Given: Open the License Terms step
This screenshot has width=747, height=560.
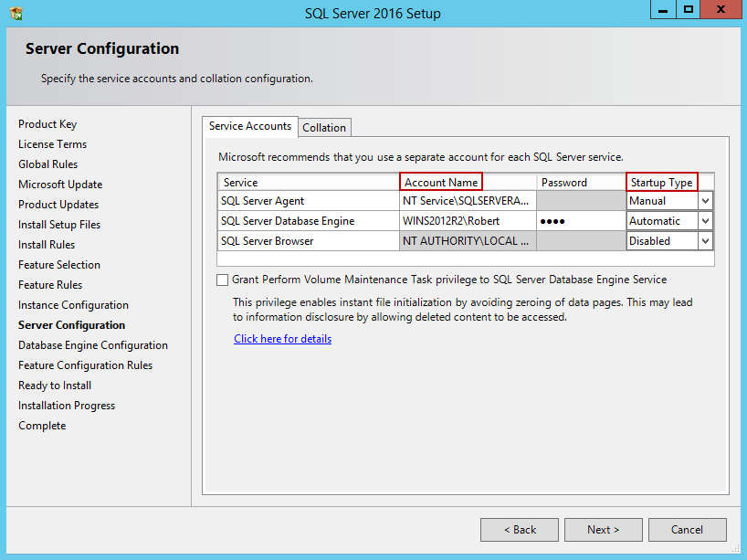Looking at the screenshot, I should tap(52, 143).
